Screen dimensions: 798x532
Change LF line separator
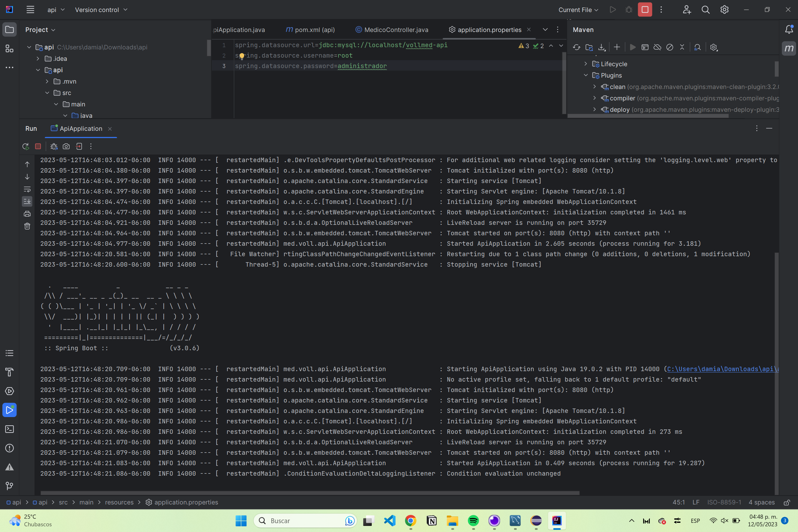point(696,502)
